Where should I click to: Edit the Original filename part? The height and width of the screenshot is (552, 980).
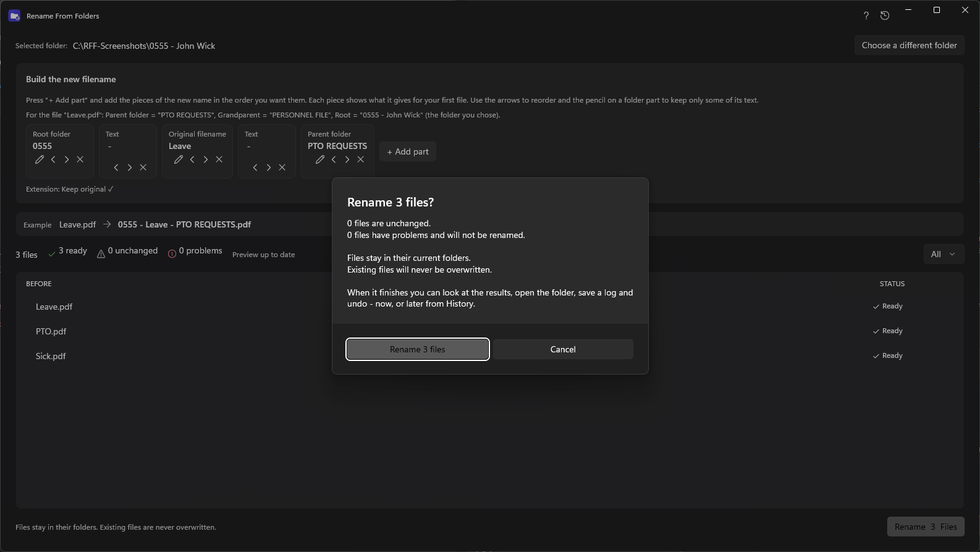179,159
